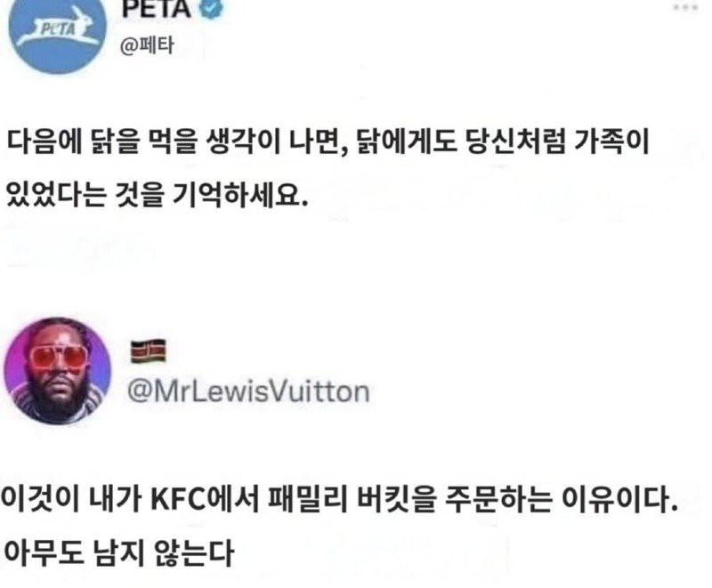The height and width of the screenshot is (588, 712).
Task: Click the word 이유이다 in the reply
Action: point(619,499)
